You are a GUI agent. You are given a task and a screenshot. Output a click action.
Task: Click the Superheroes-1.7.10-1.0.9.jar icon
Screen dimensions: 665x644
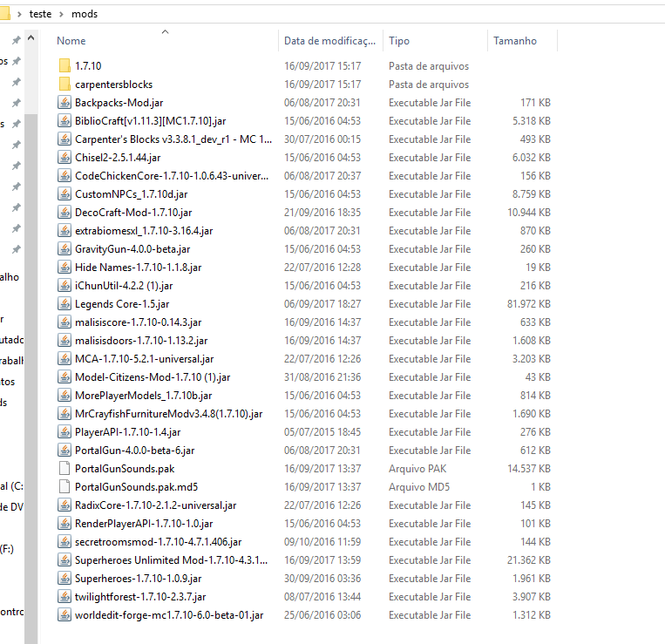click(64, 579)
